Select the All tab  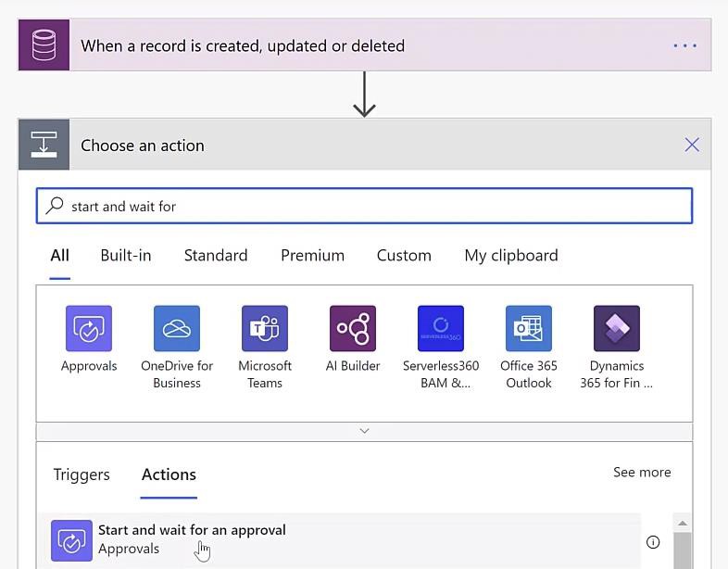pyautogui.click(x=60, y=256)
